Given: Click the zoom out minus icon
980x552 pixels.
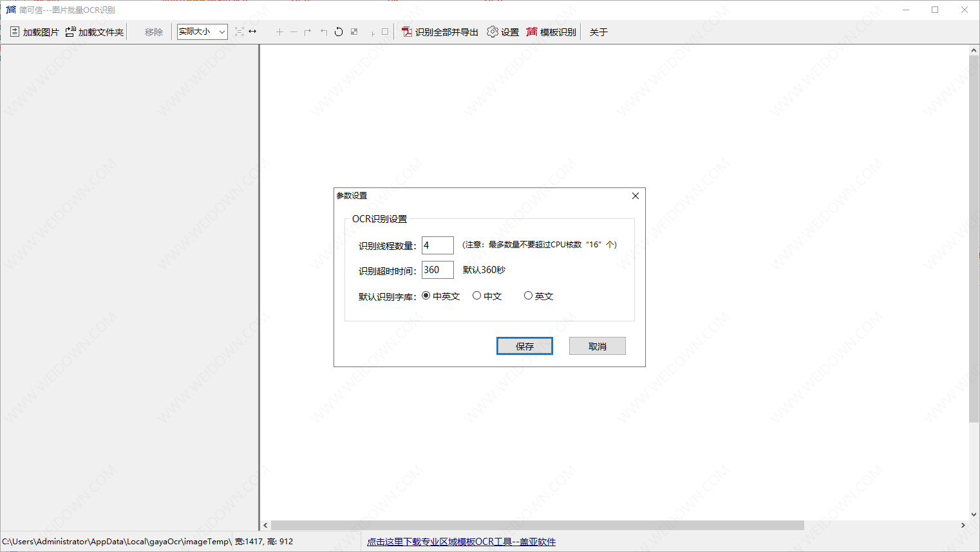Looking at the screenshot, I should pos(294,32).
